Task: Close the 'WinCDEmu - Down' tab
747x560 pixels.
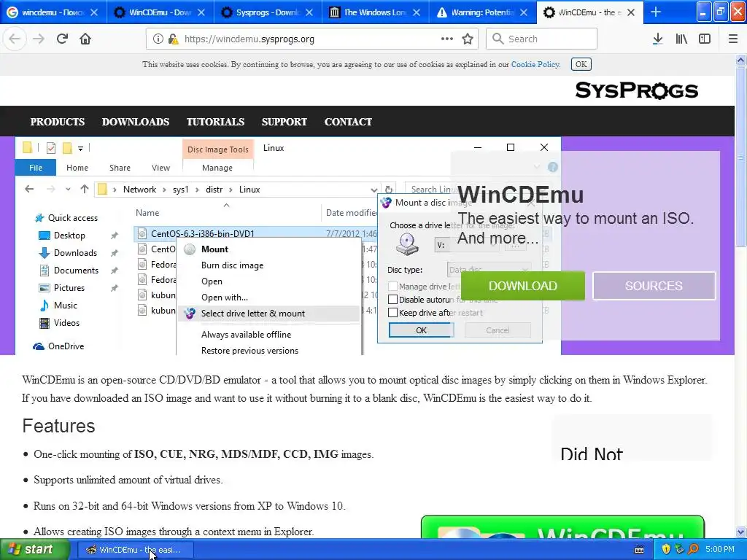Action: point(201,12)
